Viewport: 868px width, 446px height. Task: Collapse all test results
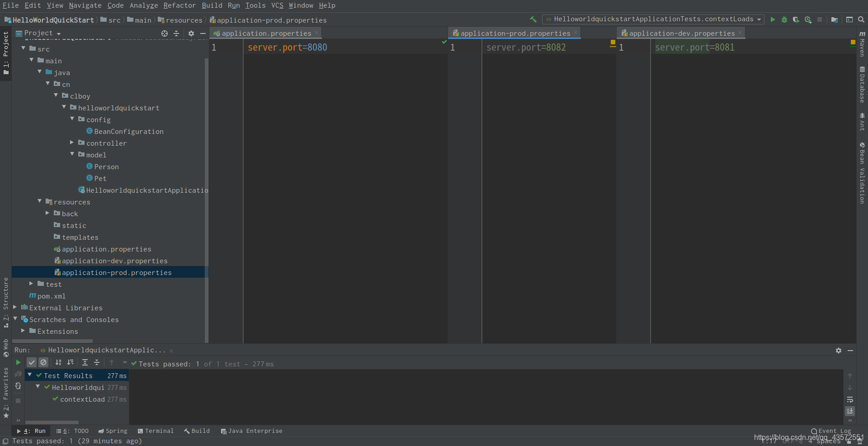coord(97,362)
